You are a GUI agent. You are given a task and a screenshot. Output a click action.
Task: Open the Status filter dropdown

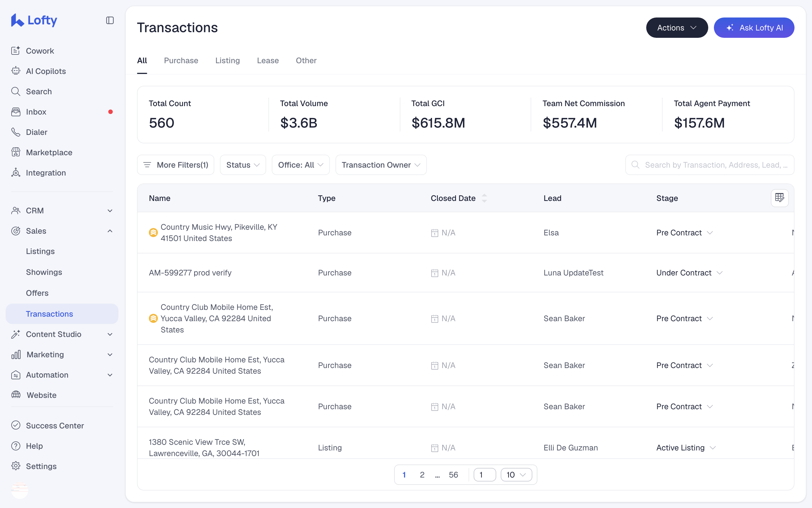pos(243,165)
